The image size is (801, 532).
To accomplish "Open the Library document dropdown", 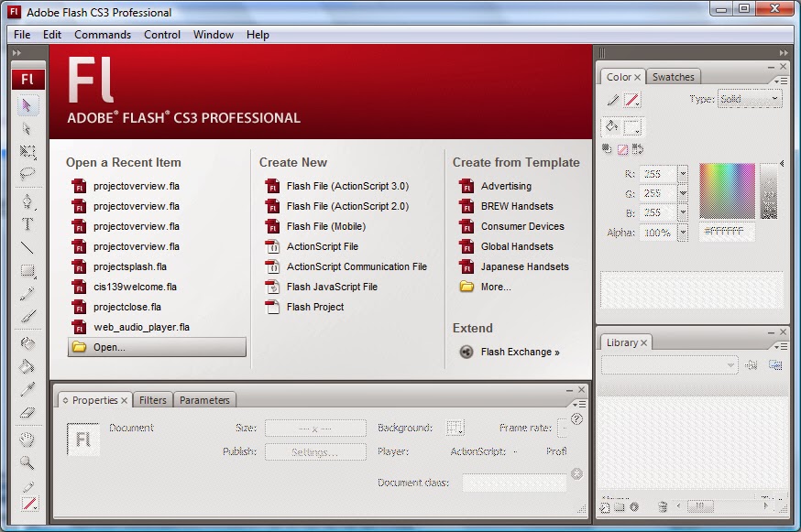I will (x=670, y=365).
